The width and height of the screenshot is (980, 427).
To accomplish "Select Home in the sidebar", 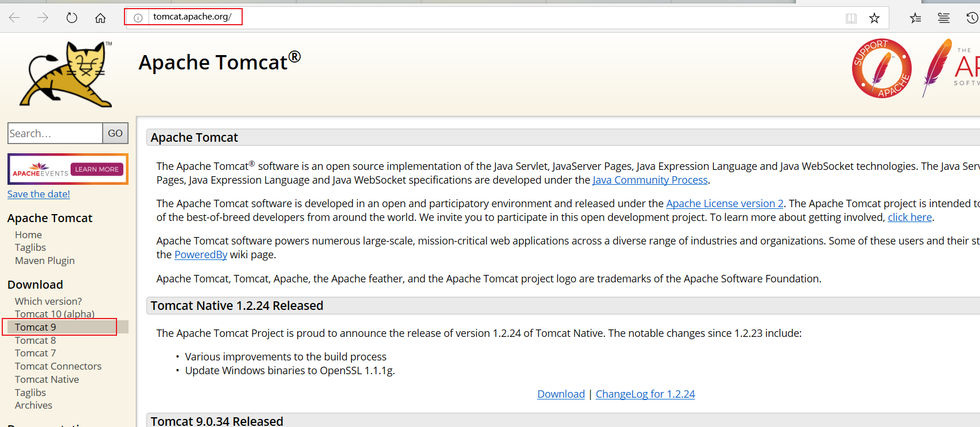I will 28,235.
